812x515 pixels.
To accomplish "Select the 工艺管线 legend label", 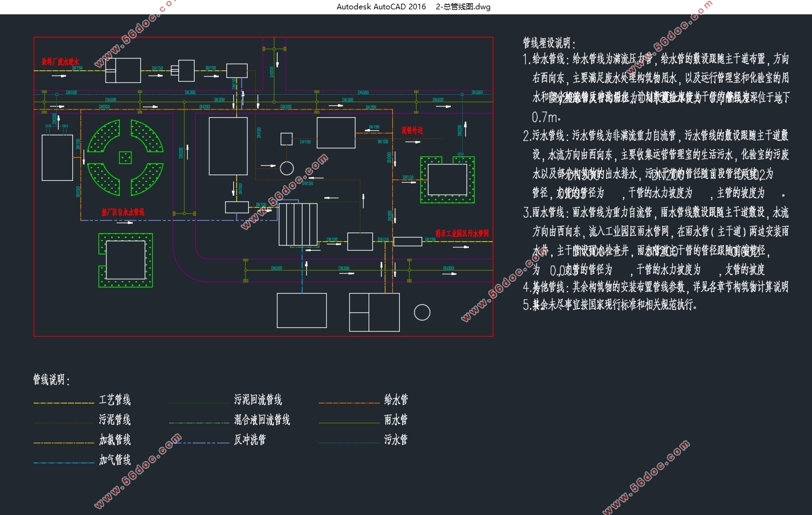I will [115, 400].
